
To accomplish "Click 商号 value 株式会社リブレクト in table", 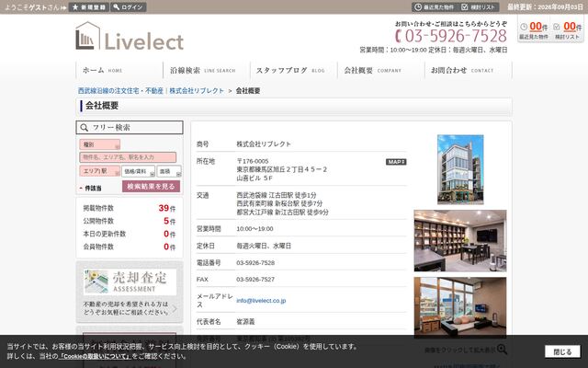I will (264, 144).
